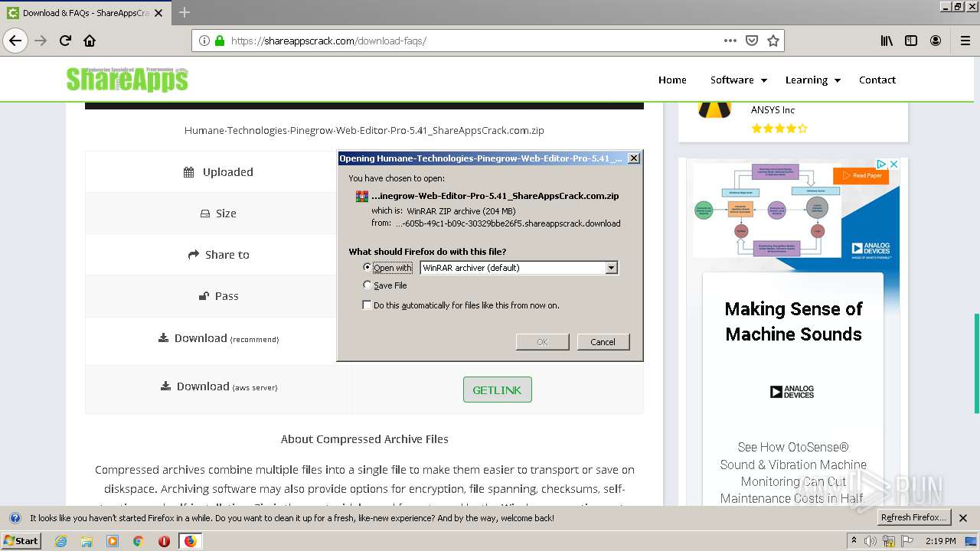Show hidden system tray icons
Viewport: 980px width, 551px height.
pyautogui.click(x=854, y=541)
